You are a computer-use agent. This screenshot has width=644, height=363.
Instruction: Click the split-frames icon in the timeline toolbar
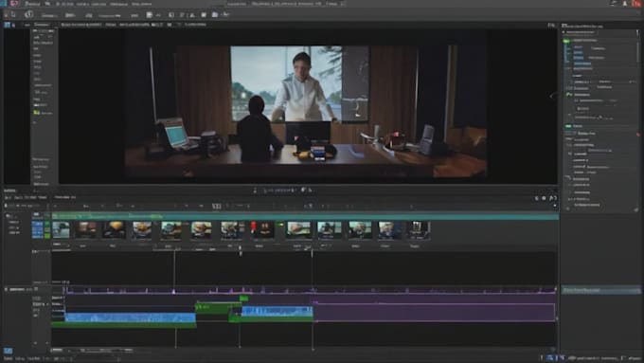point(217,206)
